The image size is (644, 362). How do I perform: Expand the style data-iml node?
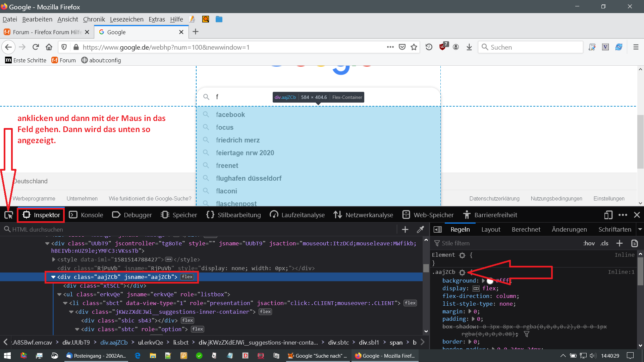coord(54,259)
